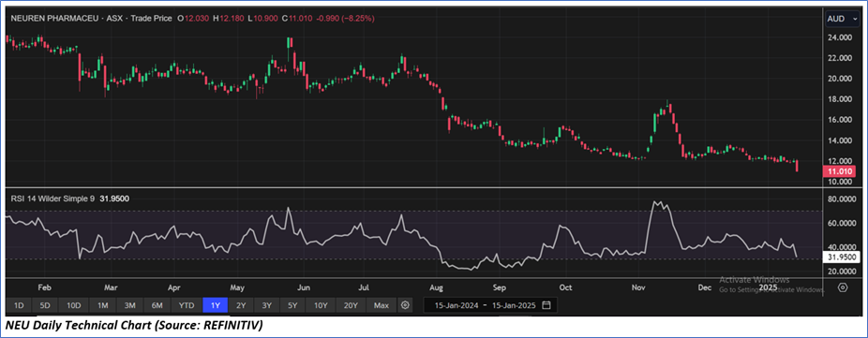The image size is (868, 338).
Task: Open range settings gear beside Max
Action: pyautogui.click(x=405, y=305)
